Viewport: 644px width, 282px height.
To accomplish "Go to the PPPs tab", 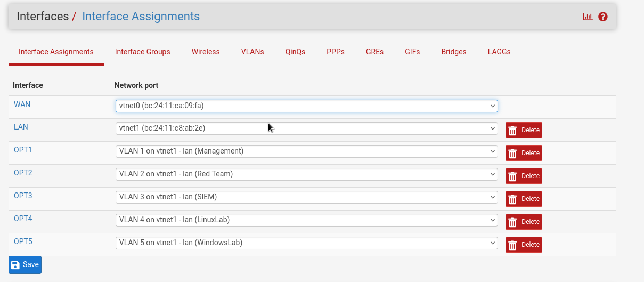I will coord(336,52).
